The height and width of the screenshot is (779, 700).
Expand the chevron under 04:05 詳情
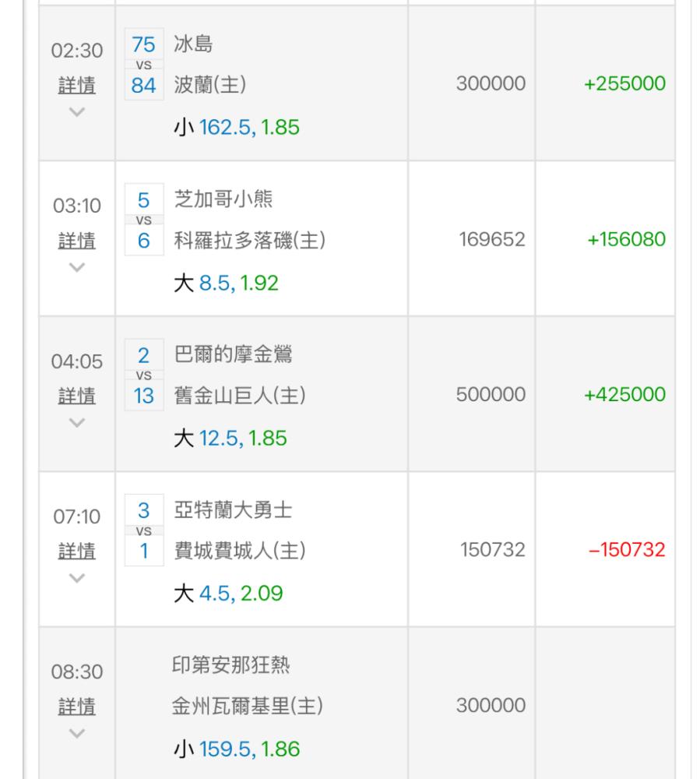click(77, 422)
